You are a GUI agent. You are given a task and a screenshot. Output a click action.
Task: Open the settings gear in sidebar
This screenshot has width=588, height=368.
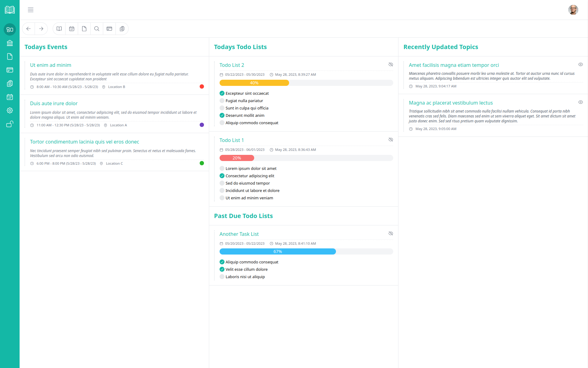tap(10, 110)
